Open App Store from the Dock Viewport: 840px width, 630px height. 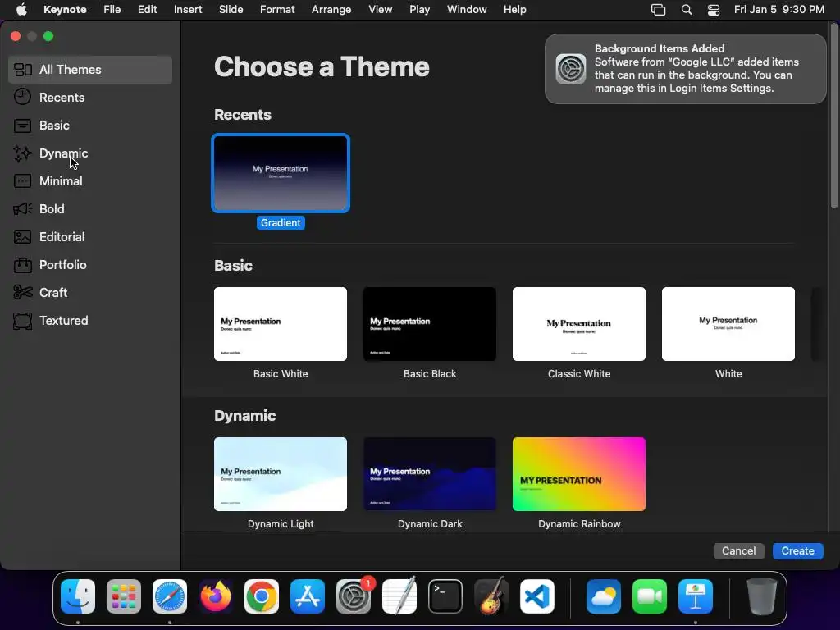(308, 596)
